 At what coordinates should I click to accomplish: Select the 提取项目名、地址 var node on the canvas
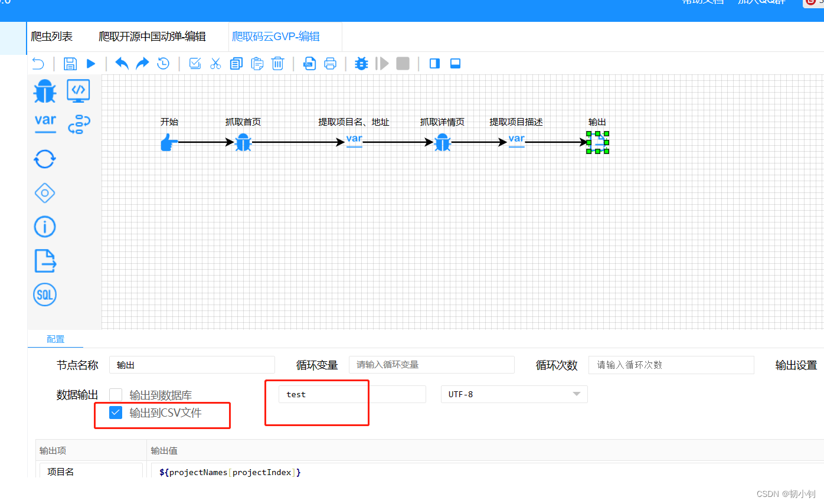[x=354, y=142]
